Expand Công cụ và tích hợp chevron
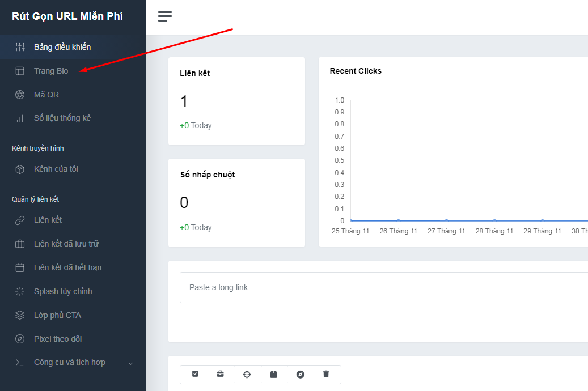588x391 pixels. tap(131, 363)
